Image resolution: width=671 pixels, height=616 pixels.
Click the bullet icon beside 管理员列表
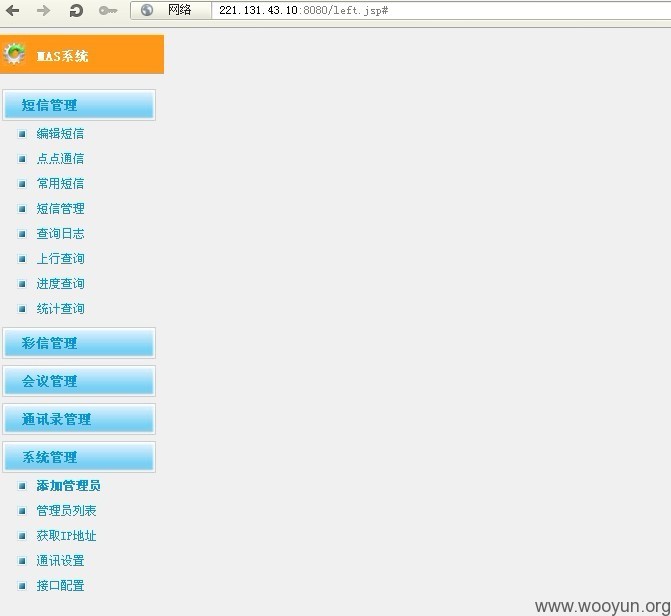(x=22, y=511)
